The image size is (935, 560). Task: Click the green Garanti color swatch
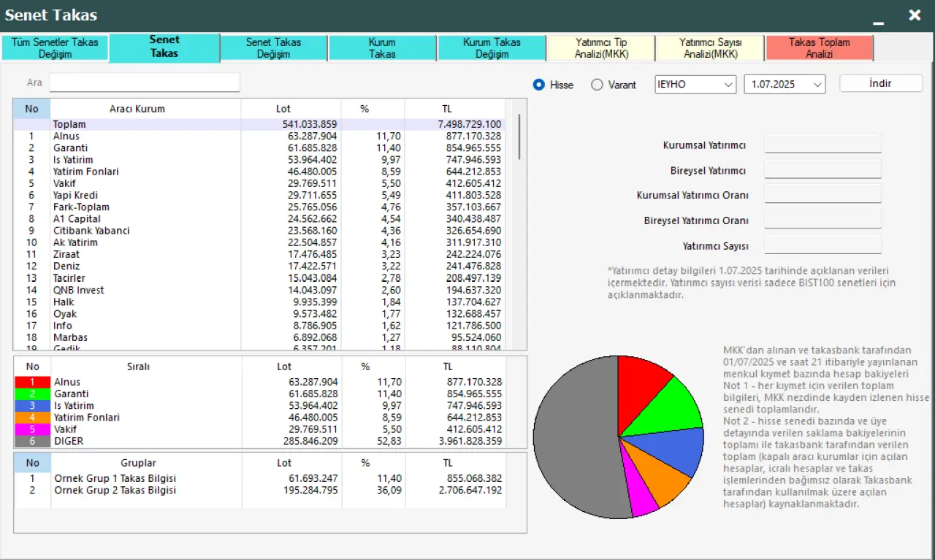click(x=32, y=394)
